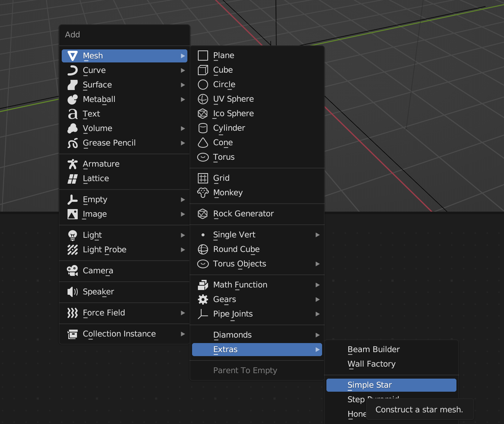Click the Force Field icon
The image size is (504, 424).
coord(73,313)
